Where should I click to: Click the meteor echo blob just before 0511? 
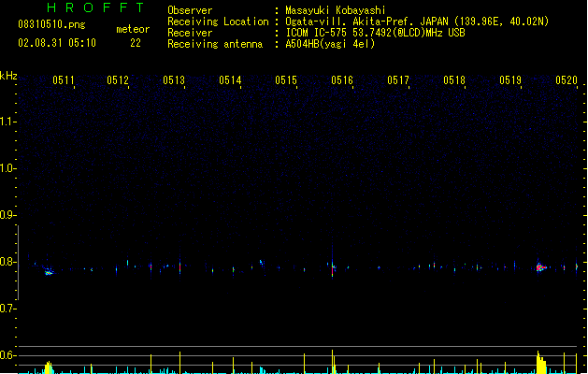tap(49, 271)
